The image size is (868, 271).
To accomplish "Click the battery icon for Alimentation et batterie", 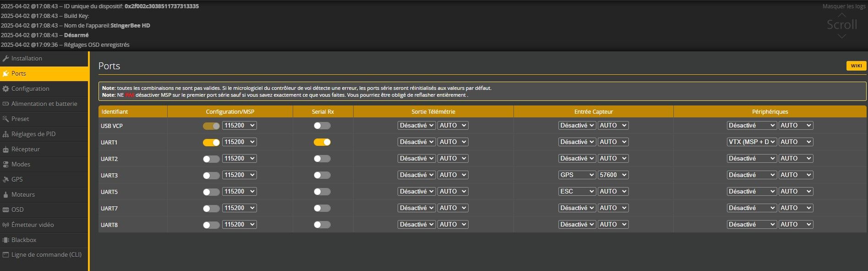I will point(6,104).
